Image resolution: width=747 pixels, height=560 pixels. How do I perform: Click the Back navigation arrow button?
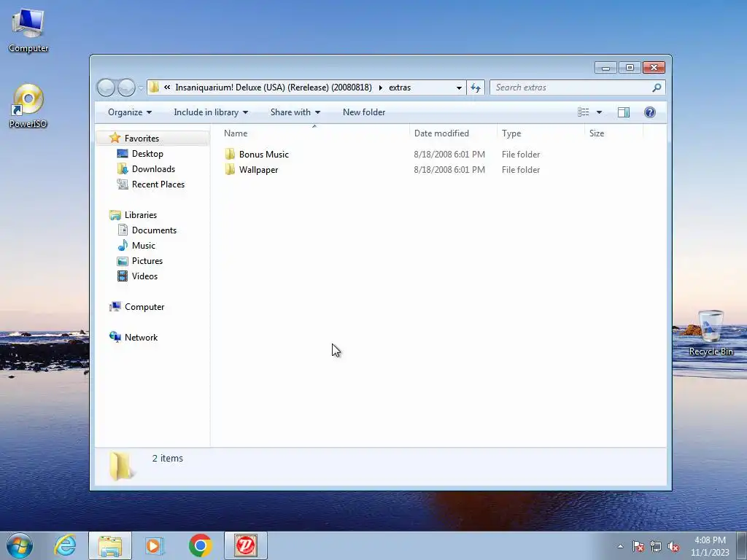tap(106, 87)
